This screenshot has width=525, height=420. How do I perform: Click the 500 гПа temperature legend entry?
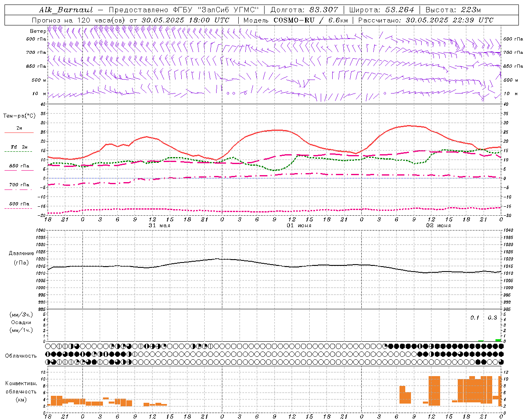[x=19, y=204]
